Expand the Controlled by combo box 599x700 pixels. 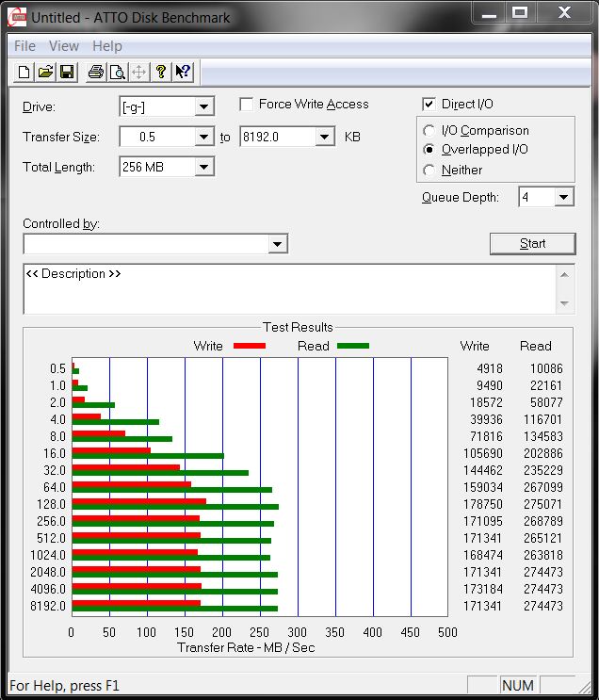coord(277,245)
